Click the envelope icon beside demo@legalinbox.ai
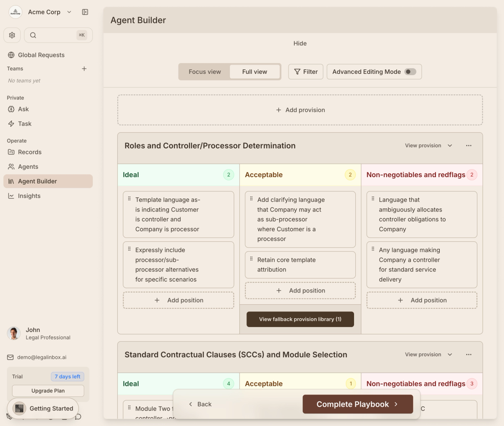Image resolution: width=504 pixels, height=426 pixels. 10,358
